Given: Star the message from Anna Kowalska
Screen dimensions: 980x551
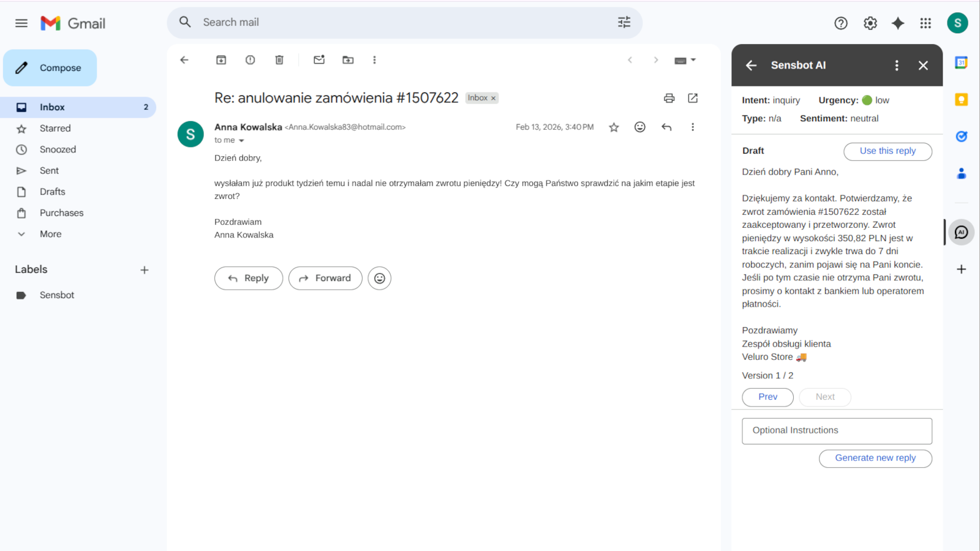Looking at the screenshot, I should [614, 127].
